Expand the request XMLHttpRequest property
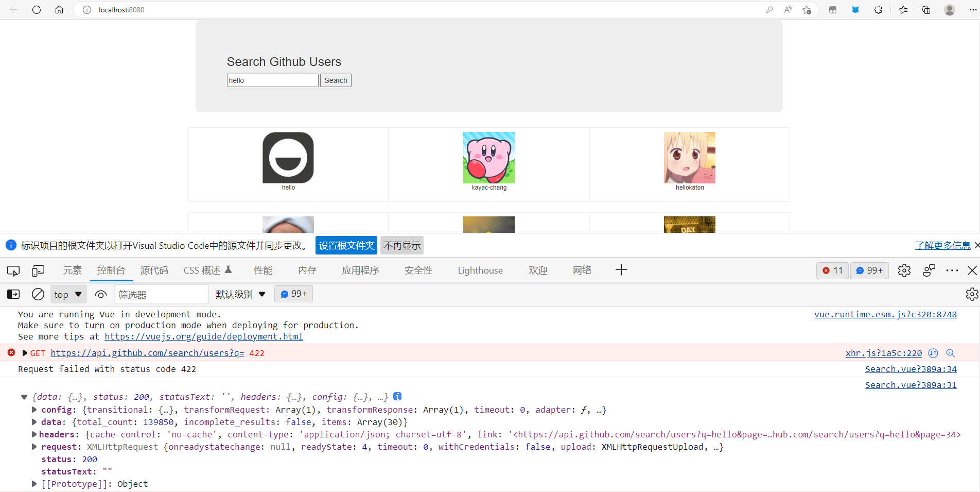The height and width of the screenshot is (492, 980). point(34,447)
